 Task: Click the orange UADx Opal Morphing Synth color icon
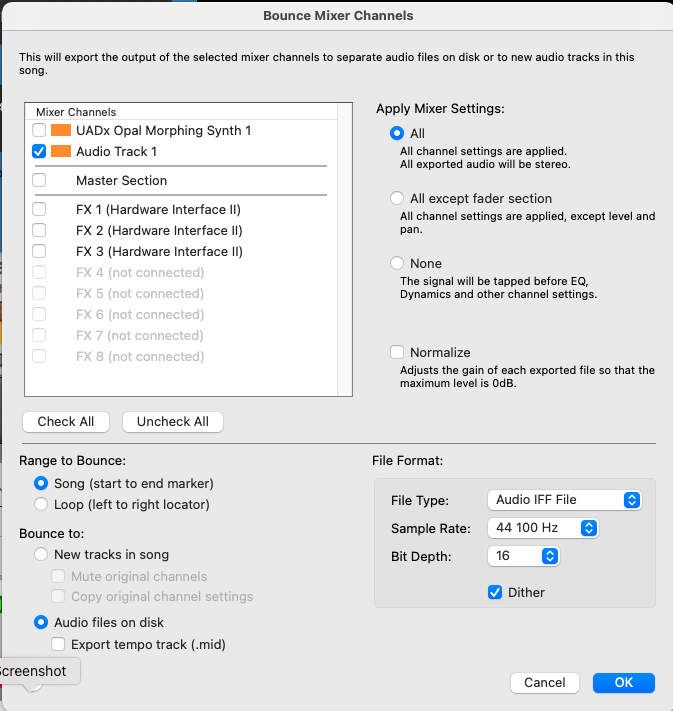tap(61, 131)
